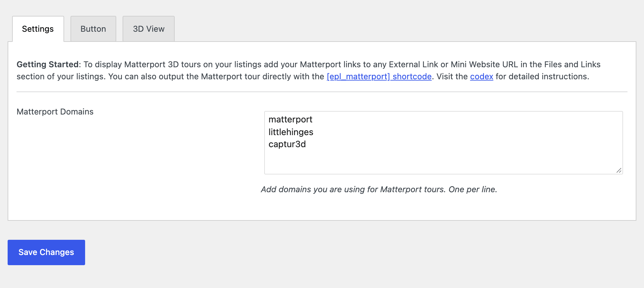The image size is (644, 288).
Task: Click the 'littlehinges' domain line
Action: pos(291,132)
